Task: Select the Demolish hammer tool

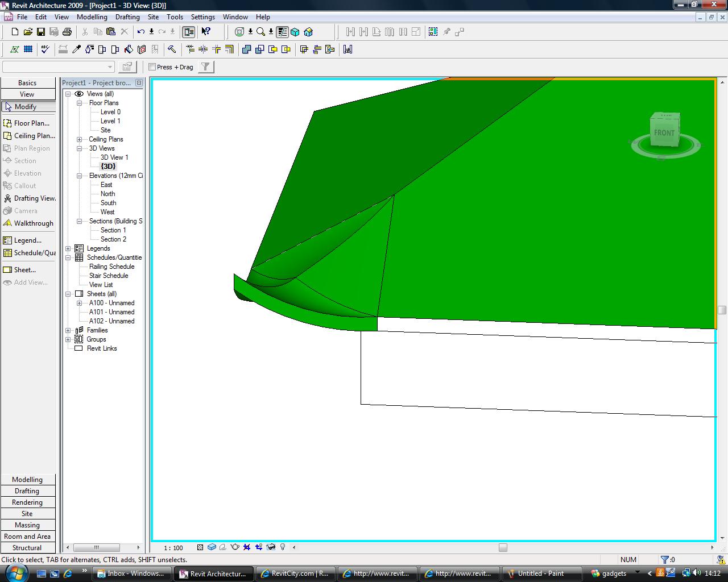Action: 172,49
